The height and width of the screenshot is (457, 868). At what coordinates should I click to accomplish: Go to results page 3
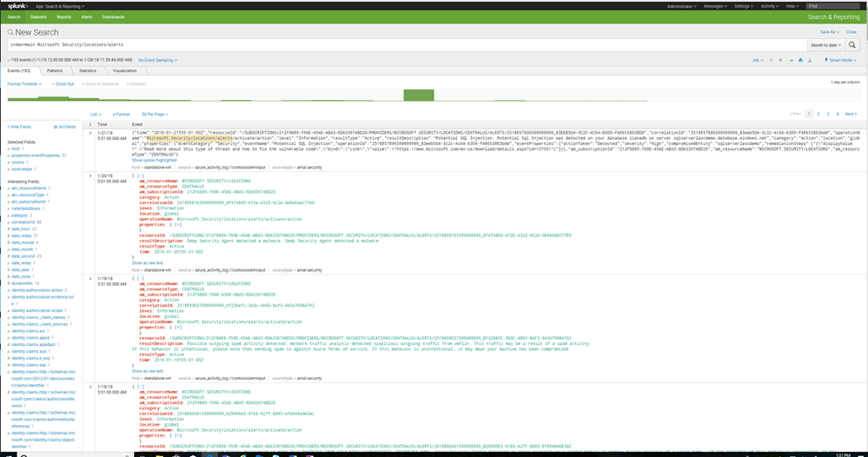(x=828, y=114)
